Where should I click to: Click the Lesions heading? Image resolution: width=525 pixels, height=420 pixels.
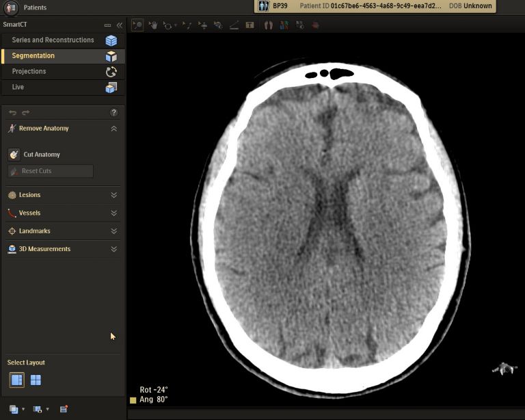coord(30,195)
